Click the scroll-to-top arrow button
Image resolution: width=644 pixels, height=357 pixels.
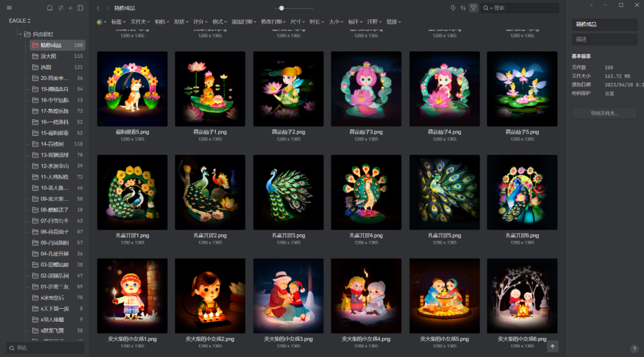click(552, 347)
